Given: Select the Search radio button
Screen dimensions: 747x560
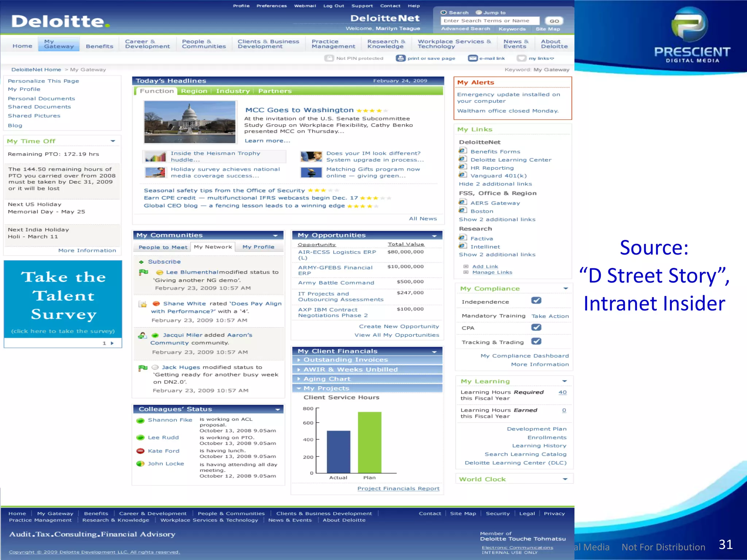Looking at the screenshot, I should coord(444,12).
